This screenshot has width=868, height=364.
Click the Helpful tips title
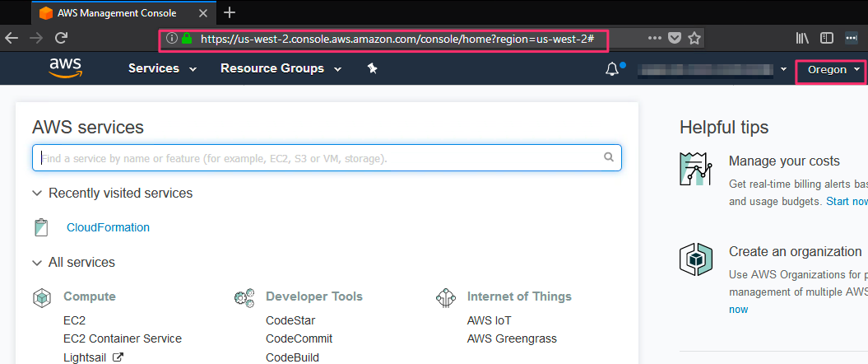tap(724, 128)
